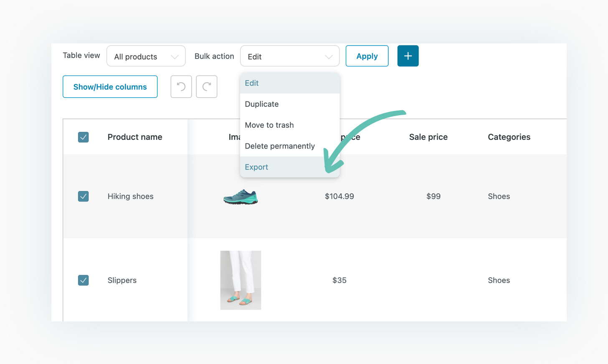This screenshot has width=608, height=364.
Task: Select Move to trash option
Action: click(290, 125)
